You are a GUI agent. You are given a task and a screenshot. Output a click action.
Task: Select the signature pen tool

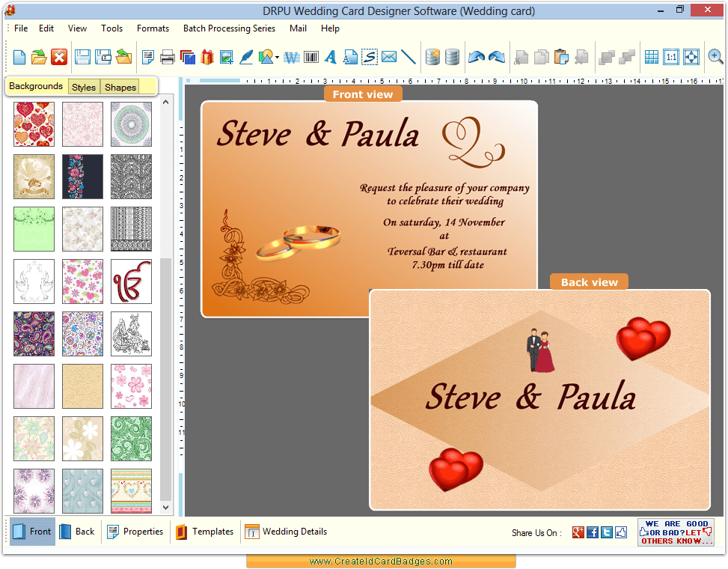[x=246, y=57]
